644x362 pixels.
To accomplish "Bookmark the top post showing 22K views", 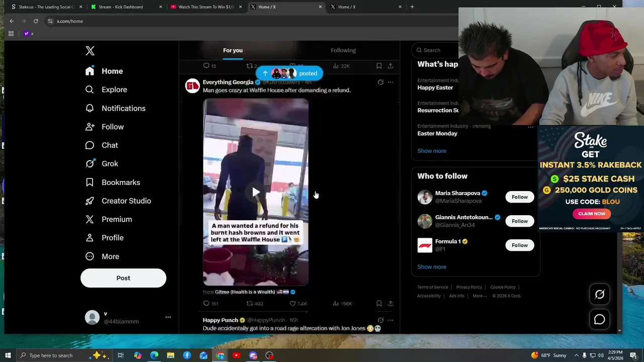I will tap(379, 66).
